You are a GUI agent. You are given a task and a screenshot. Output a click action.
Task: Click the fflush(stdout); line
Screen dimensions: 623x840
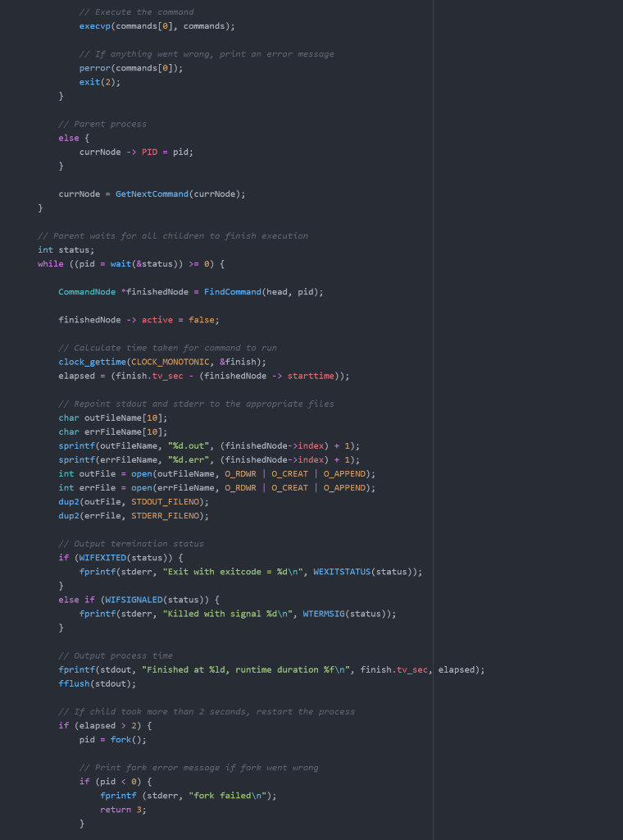pyautogui.click(x=98, y=683)
